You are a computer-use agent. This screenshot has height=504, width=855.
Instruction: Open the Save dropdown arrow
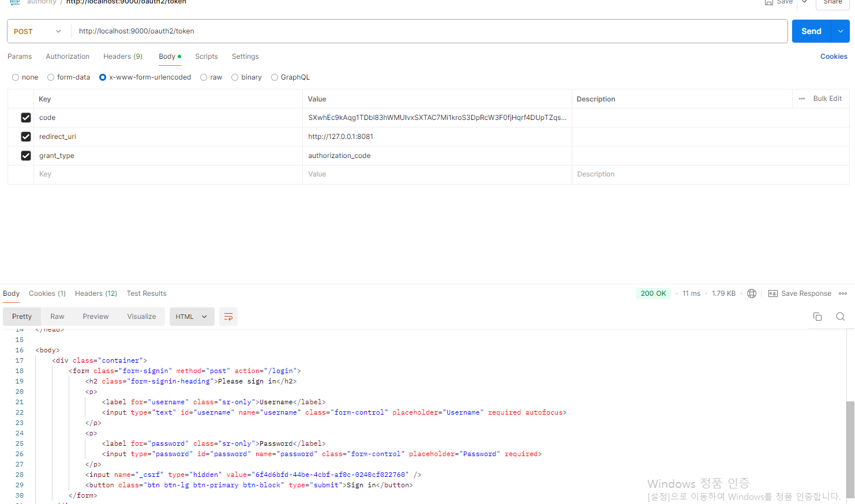804,2
